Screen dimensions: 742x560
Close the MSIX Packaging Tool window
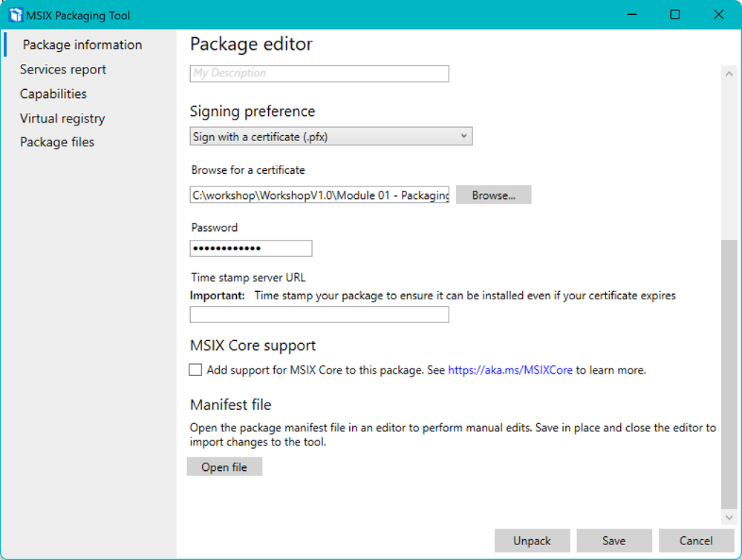click(718, 15)
